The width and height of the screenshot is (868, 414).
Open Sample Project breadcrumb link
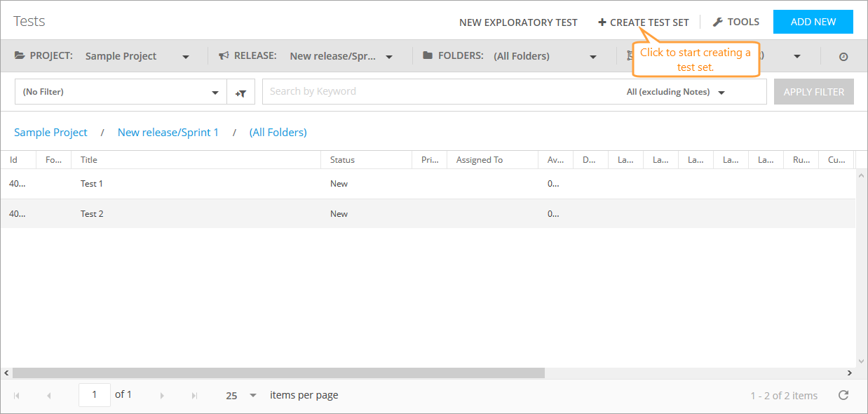[x=50, y=133]
